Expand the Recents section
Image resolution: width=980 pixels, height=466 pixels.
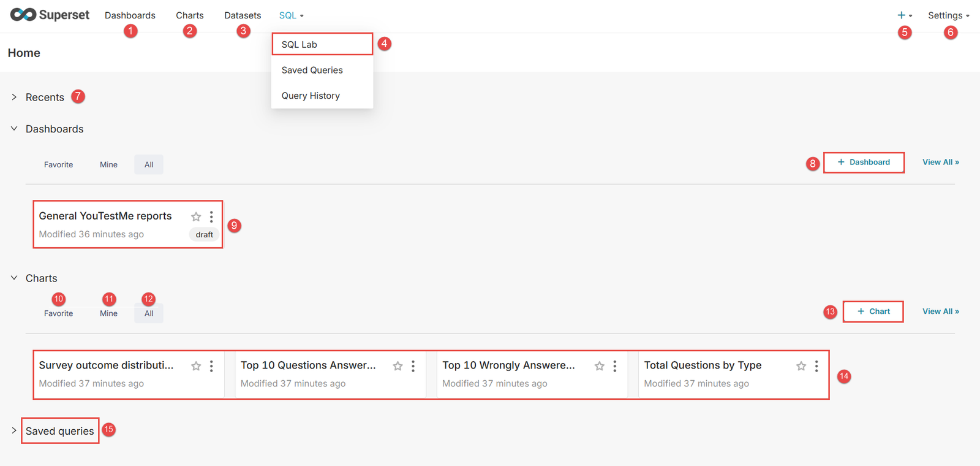pos(44,97)
